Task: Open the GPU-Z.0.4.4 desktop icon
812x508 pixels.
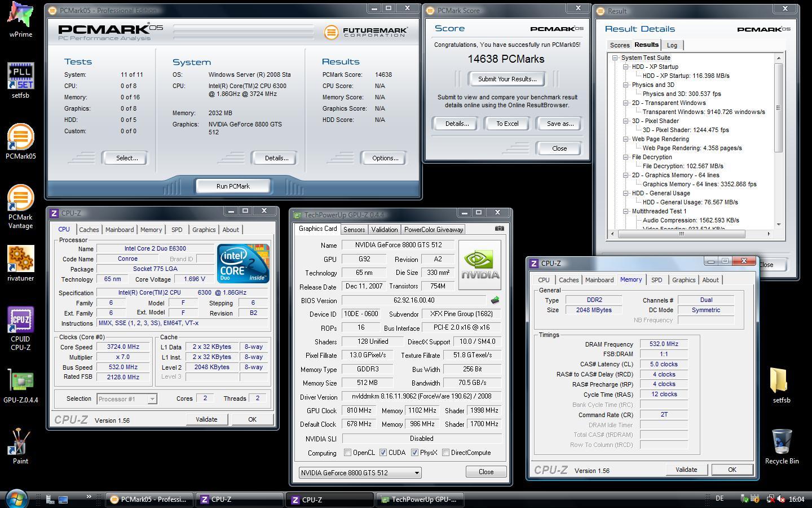Action: tap(20, 385)
